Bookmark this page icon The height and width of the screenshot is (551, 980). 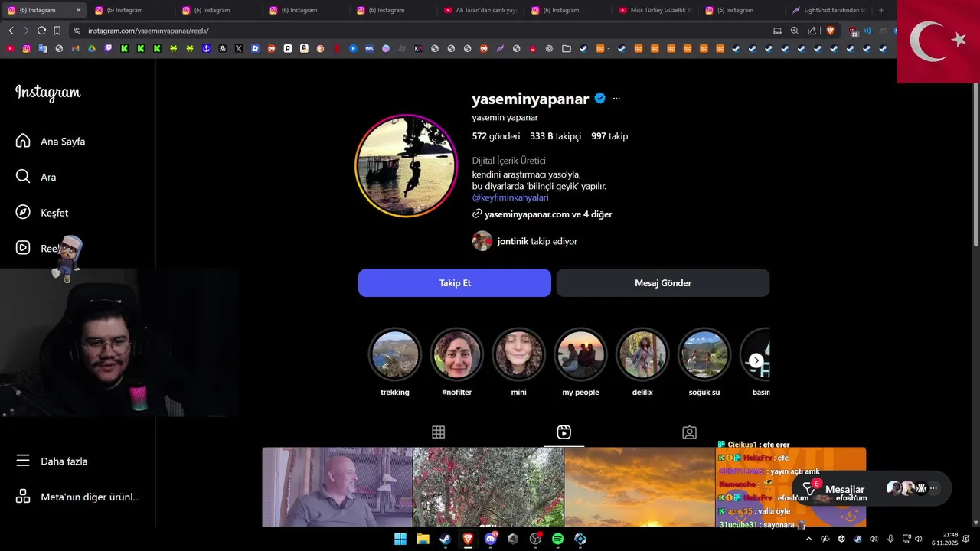(57, 31)
